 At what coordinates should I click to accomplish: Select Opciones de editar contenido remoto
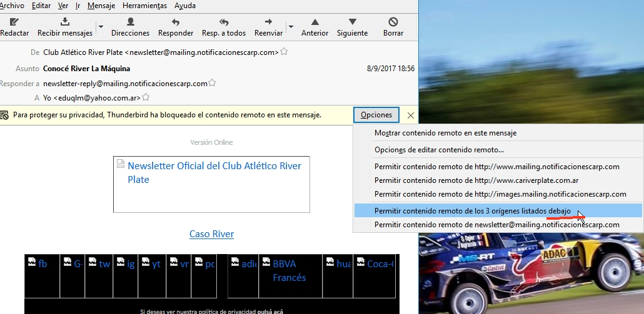498,150
